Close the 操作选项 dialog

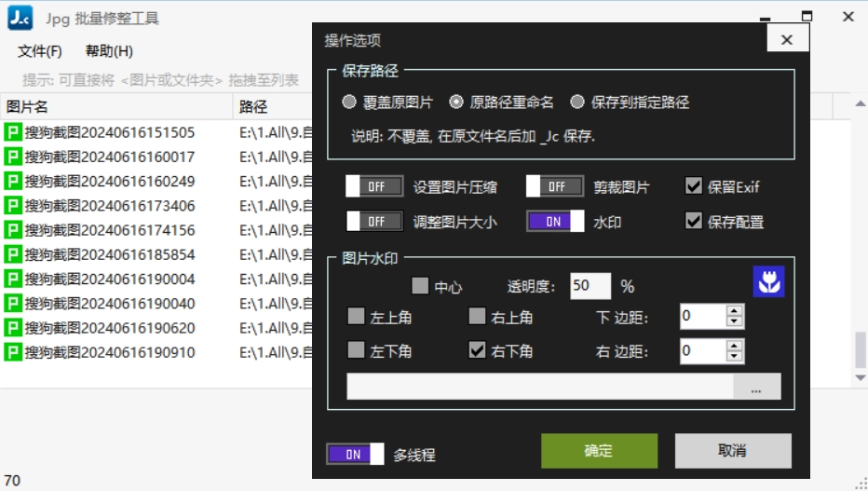[787, 39]
